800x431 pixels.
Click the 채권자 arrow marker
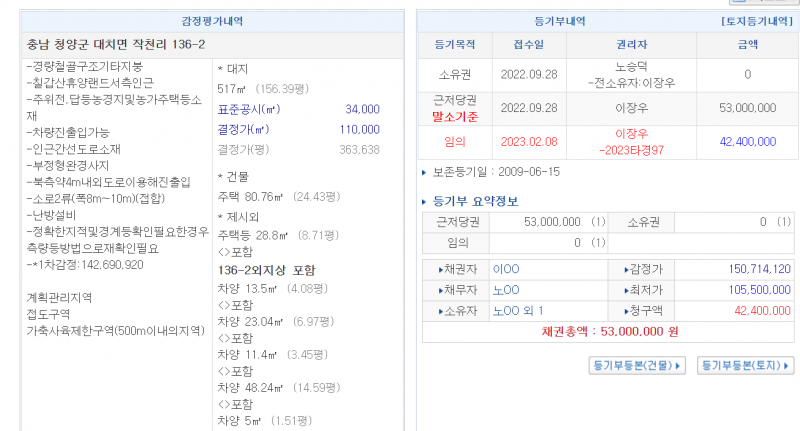coord(440,270)
